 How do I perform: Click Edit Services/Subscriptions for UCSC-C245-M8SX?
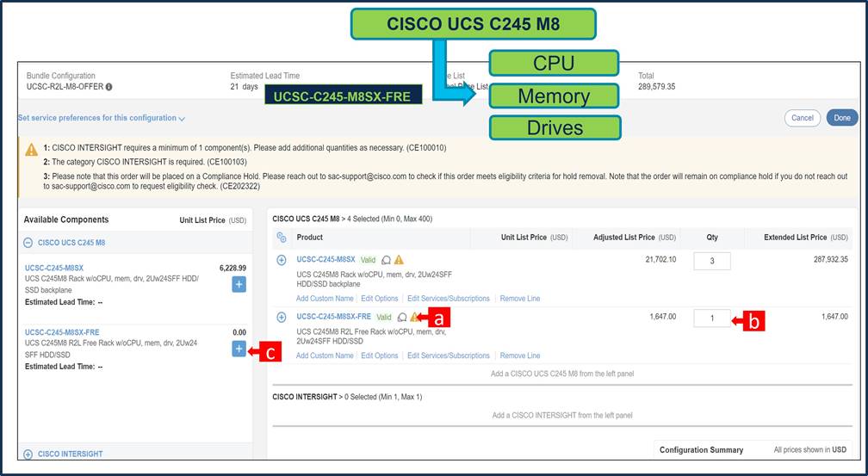(449, 299)
